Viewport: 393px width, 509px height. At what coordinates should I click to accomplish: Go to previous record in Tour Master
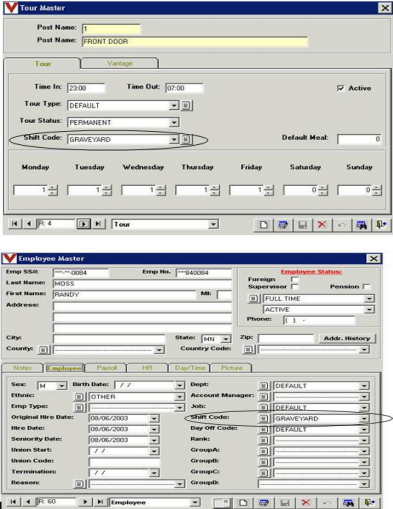(x=29, y=224)
